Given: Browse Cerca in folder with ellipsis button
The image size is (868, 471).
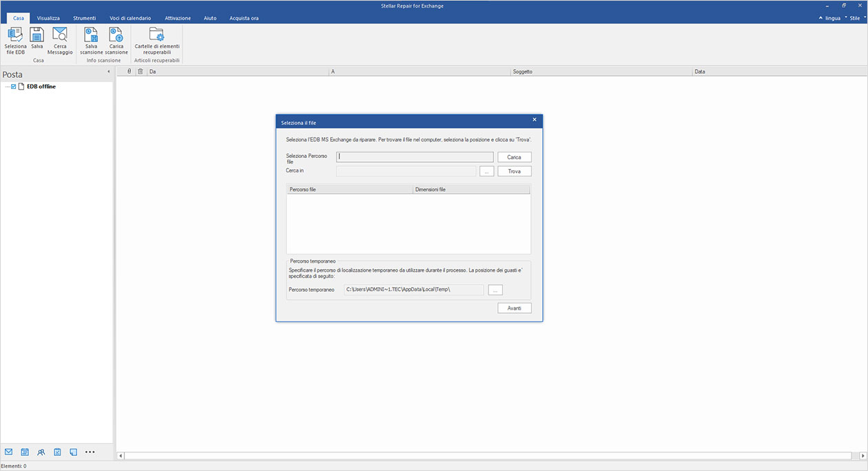Looking at the screenshot, I should click(486, 171).
